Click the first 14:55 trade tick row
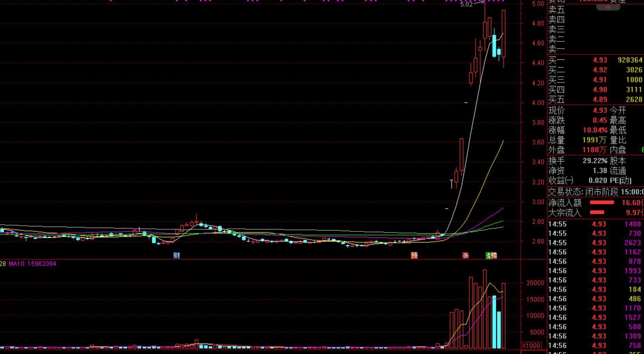 (x=595, y=224)
